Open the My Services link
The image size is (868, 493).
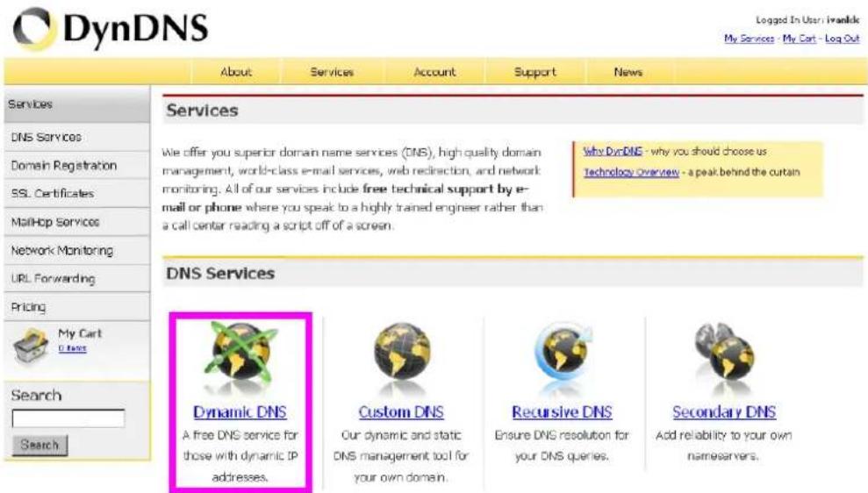pos(749,39)
